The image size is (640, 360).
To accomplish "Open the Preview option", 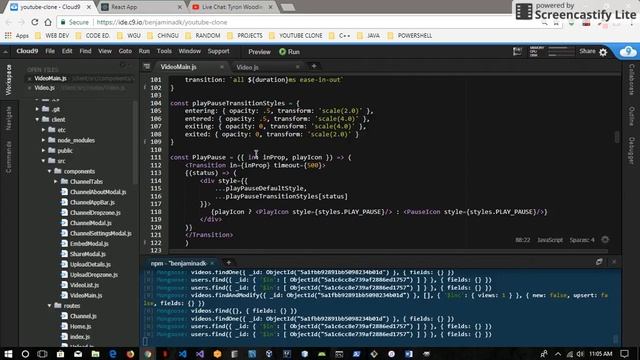I will click(x=259, y=52).
